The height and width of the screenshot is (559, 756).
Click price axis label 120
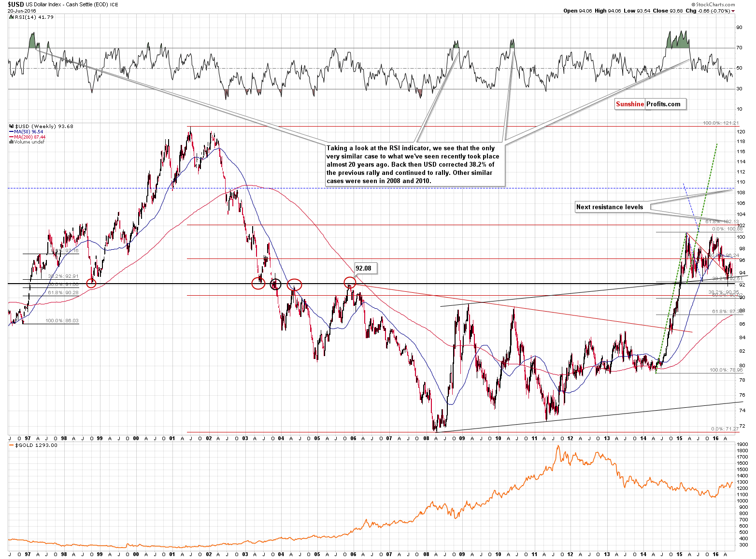tap(741, 132)
